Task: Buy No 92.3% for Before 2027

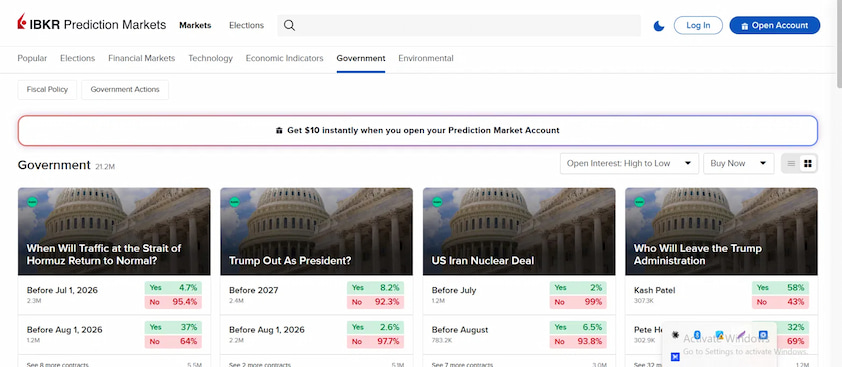Action: click(x=375, y=302)
